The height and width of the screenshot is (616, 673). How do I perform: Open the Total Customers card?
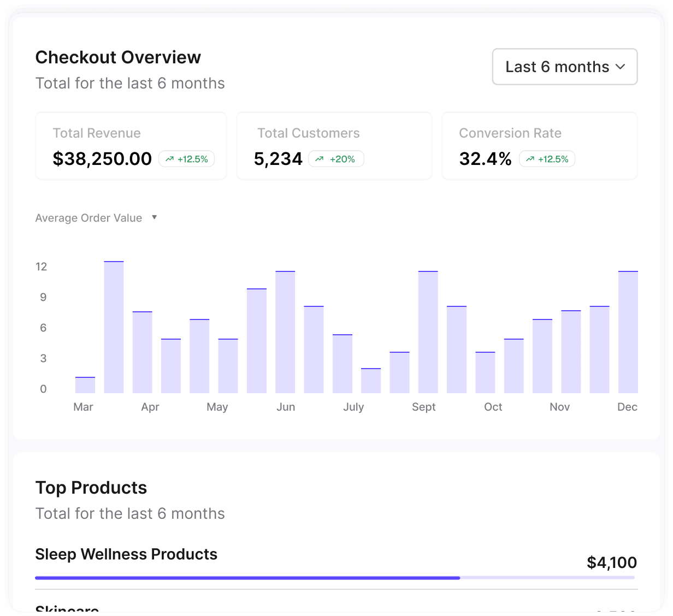pyautogui.click(x=334, y=146)
